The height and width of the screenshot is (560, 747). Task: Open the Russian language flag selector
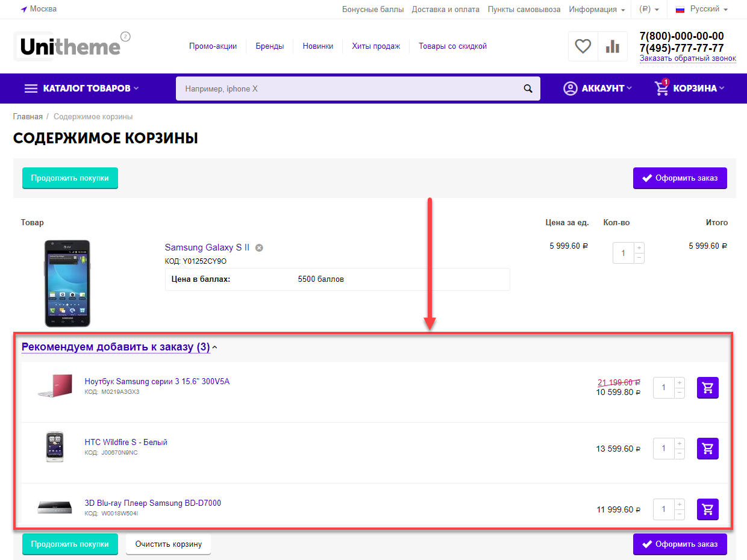702,9
